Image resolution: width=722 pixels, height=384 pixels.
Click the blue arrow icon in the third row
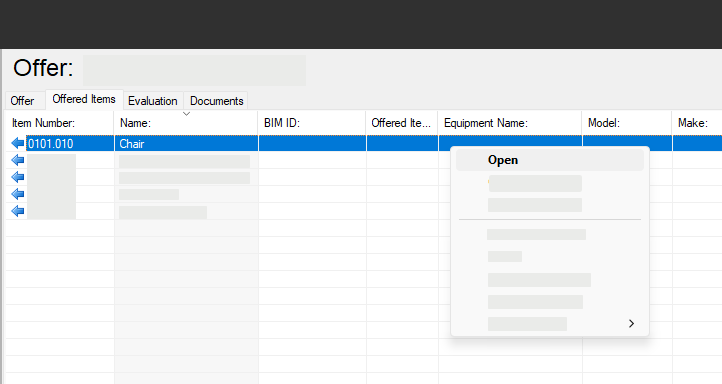tap(17, 177)
